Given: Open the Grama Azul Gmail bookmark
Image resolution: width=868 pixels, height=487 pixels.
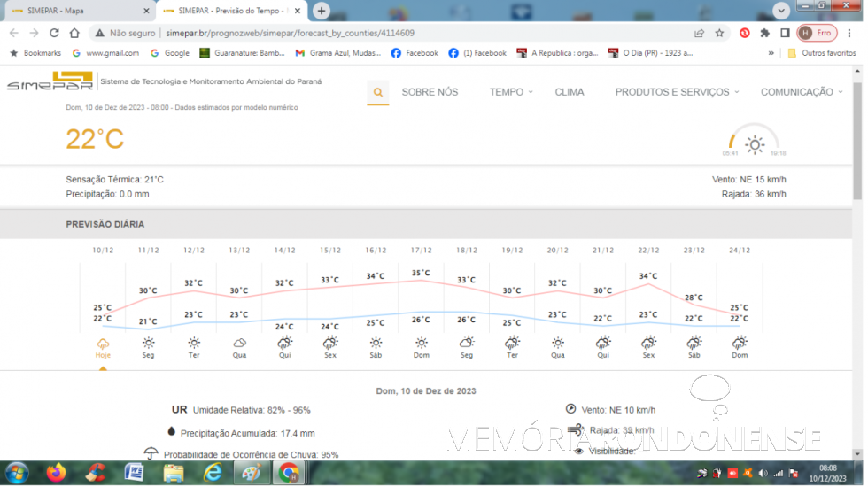Looking at the screenshot, I should coord(339,53).
